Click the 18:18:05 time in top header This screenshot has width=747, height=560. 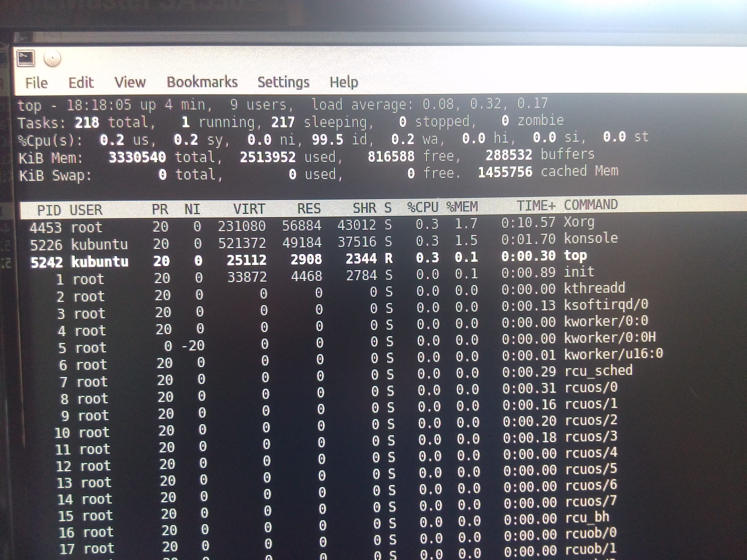click(99, 105)
